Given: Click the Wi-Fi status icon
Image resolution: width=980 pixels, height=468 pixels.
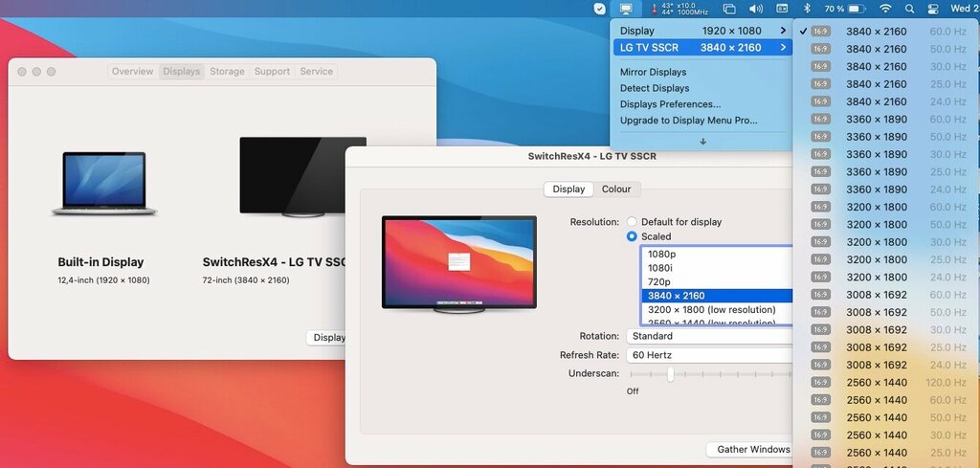Looking at the screenshot, I should tap(885, 9).
